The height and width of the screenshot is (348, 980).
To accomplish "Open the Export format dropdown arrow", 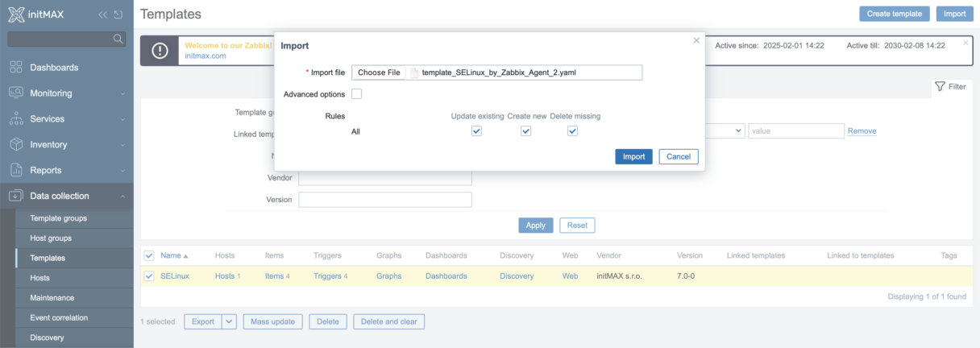I will click(229, 321).
